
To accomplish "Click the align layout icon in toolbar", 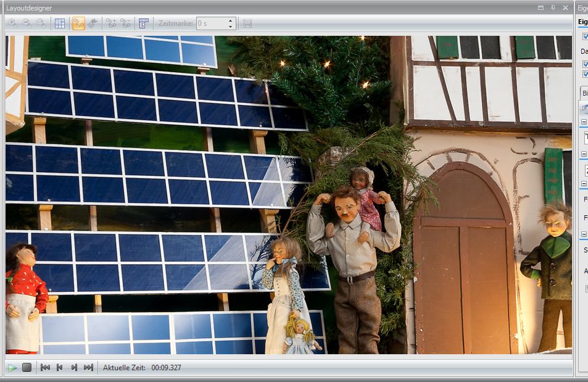I will pos(143,23).
